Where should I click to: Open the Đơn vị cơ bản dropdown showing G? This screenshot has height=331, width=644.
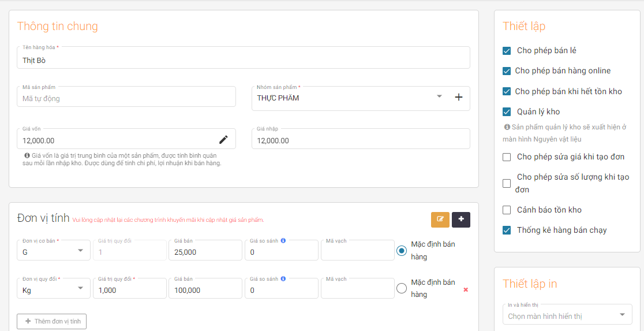click(80, 251)
